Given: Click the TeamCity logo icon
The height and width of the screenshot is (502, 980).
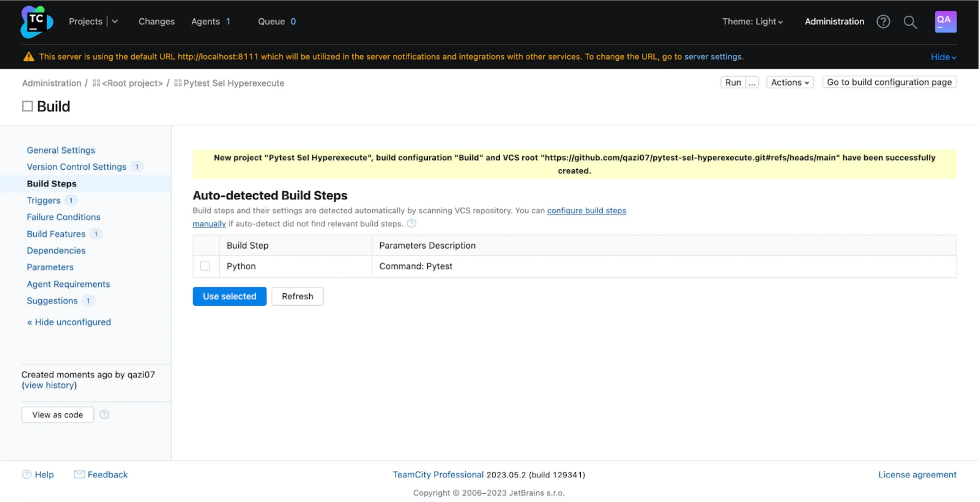Looking at the screenshot, I should (x=36, y=22).
